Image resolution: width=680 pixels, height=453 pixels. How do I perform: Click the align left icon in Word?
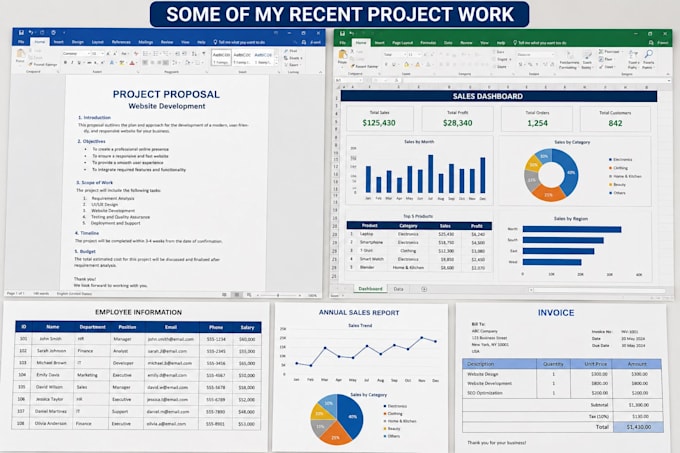tap(145, 63)
